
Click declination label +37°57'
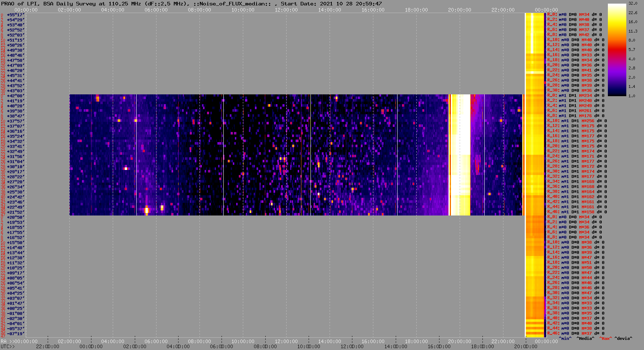tap(16, 121)
